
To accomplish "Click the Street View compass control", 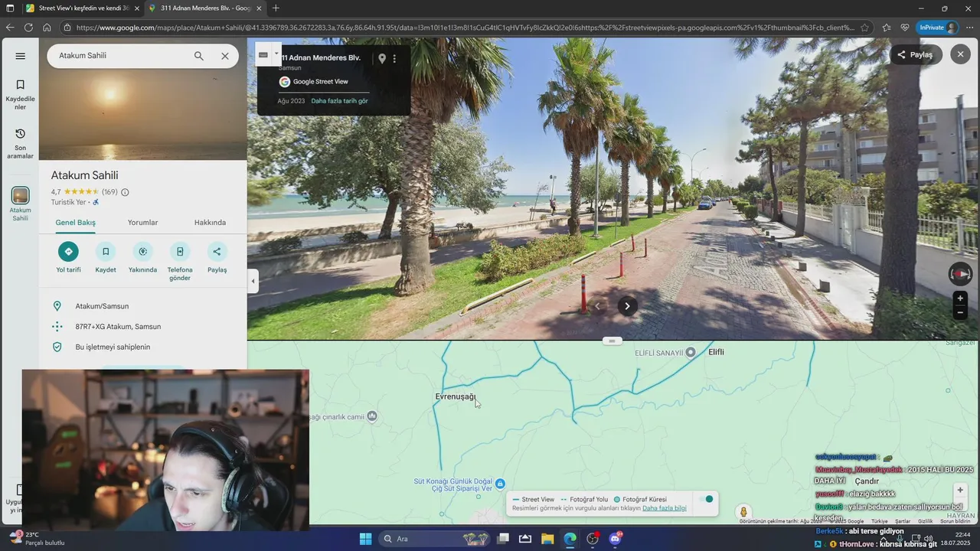I will [960, 274].
